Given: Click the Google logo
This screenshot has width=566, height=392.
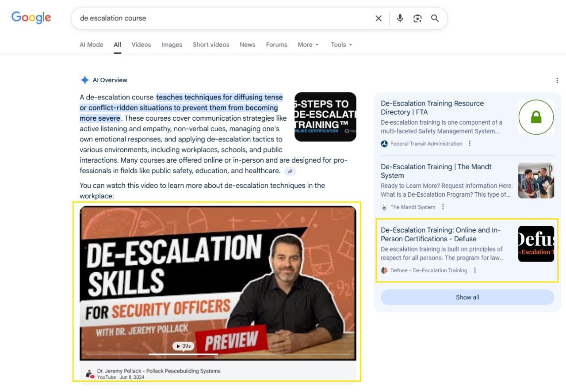Looking at the screenshot, I should pos(31,18).
